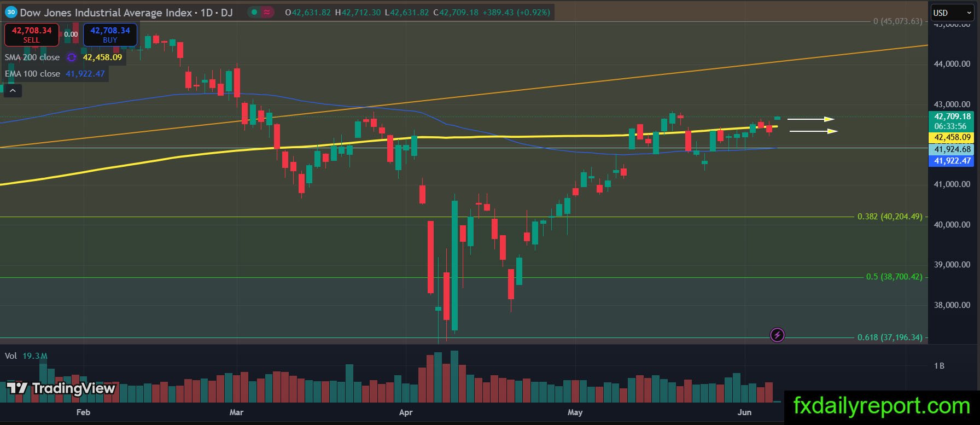Click the close value C42,709.18
980x425 pixels.
(456, 12)
